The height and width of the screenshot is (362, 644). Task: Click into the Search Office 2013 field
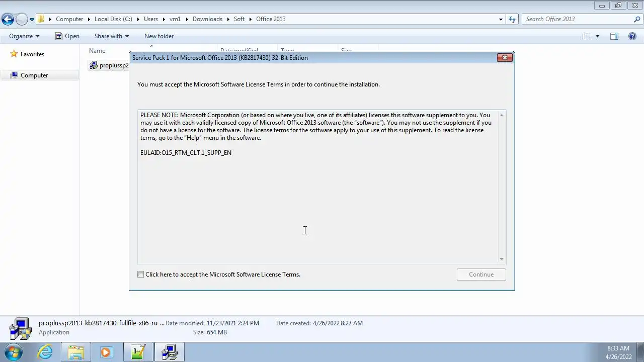[x=578, y=19]
